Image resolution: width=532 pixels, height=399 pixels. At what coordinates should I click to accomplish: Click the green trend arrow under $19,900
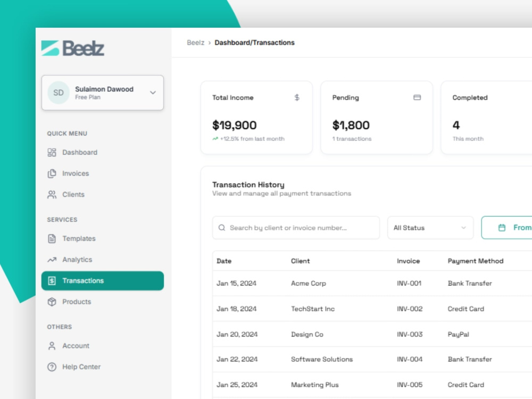(x=215, y=138)
